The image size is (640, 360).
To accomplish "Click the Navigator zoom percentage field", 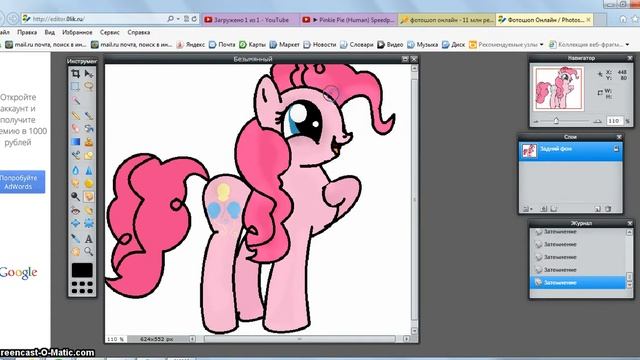I will tap(614, 121).
